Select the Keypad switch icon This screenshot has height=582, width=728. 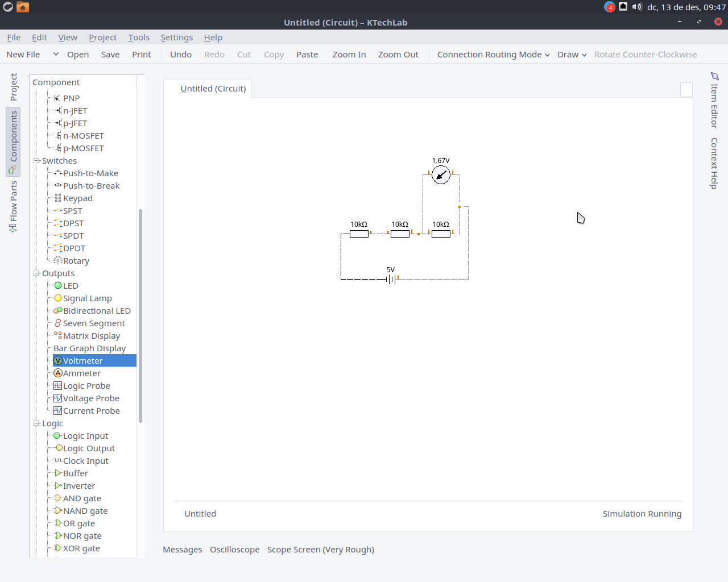click(58, 198)
